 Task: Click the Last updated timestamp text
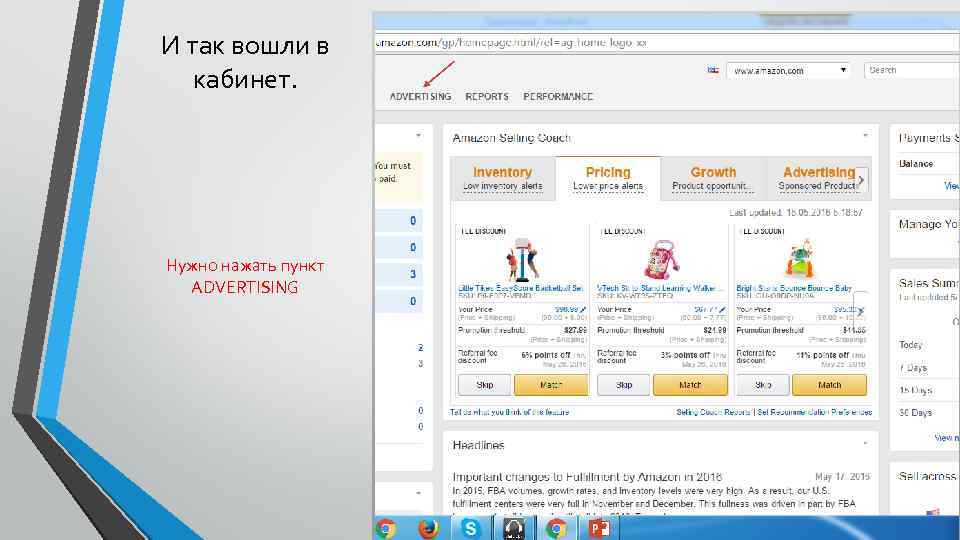pyautogui.click(x=796, y=212)
